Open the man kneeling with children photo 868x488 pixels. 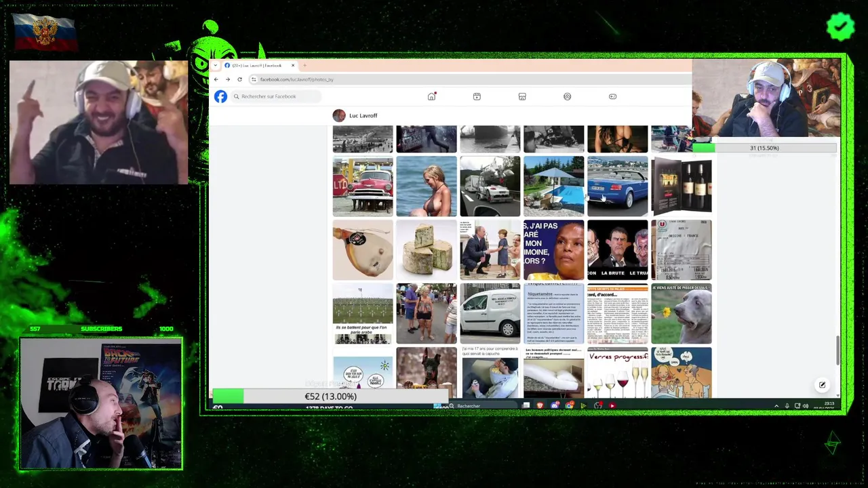pyautogui.click(x=490, y=250)
